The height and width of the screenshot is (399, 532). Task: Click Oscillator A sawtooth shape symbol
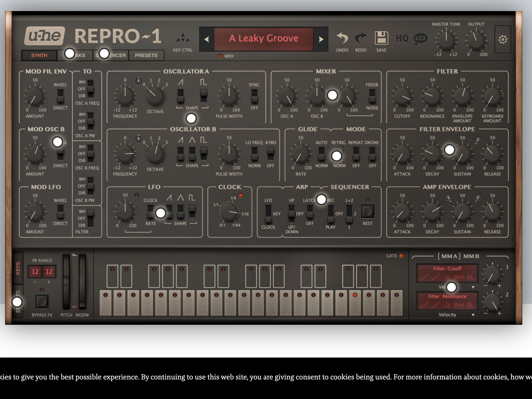pyautogui.click(x=181, y=82)
